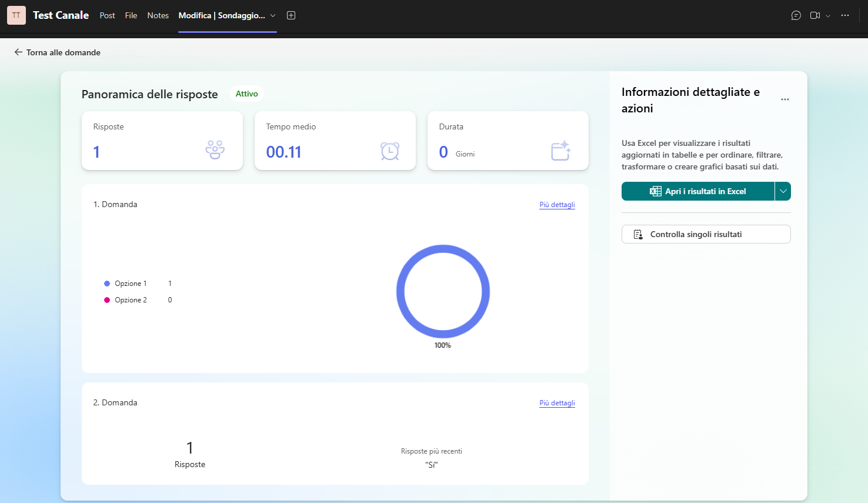The width and height of the screenshot is (868, 503).
Task: Click the alarm clock icon in Tempo medio
Action: point(389,151)
